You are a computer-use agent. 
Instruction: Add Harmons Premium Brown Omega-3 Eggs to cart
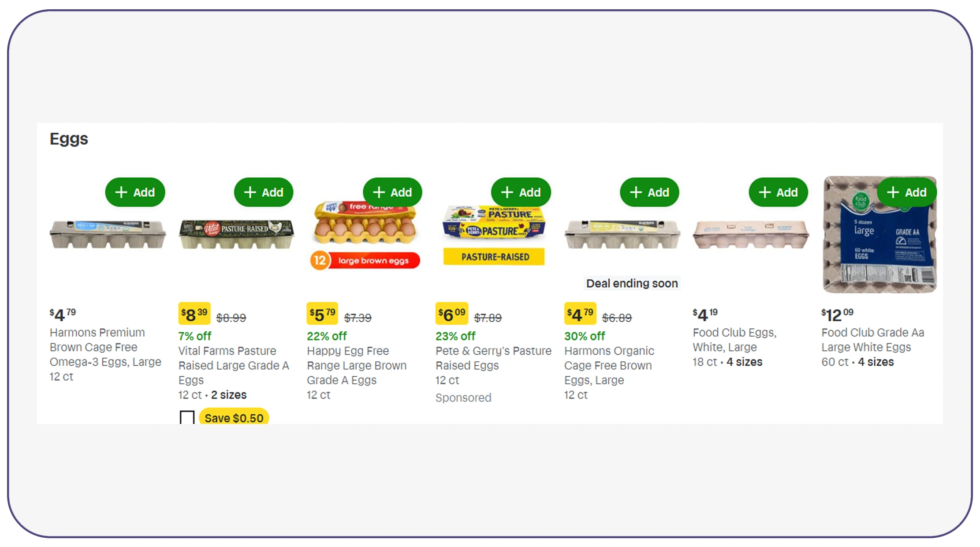pos(135,192)
